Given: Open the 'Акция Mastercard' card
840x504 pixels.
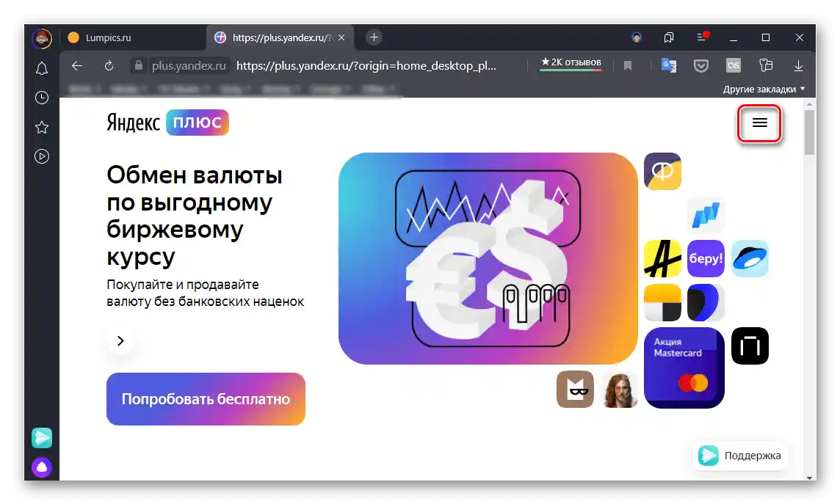Looking at the screenshot, I should coord(684,368).
